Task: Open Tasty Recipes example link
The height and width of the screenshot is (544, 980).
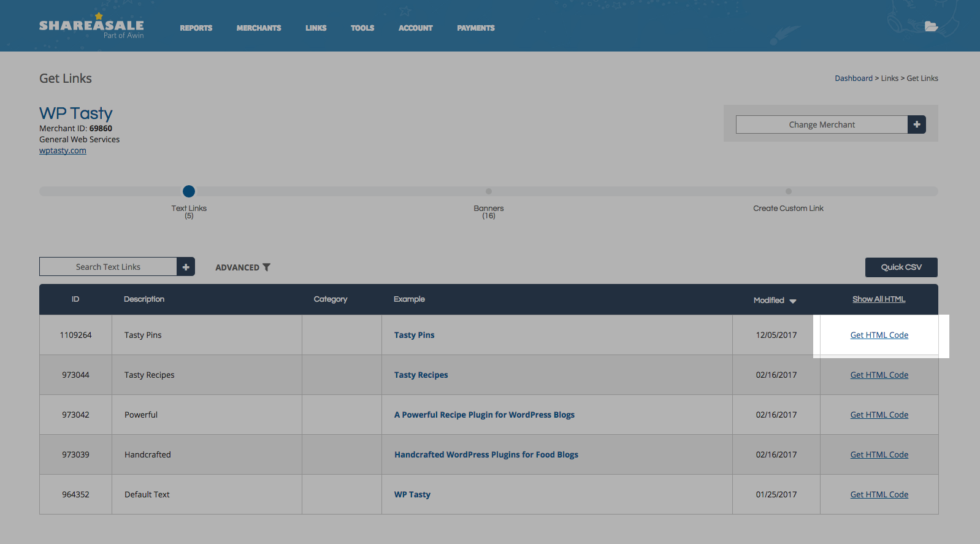Action: pos(421,375)
